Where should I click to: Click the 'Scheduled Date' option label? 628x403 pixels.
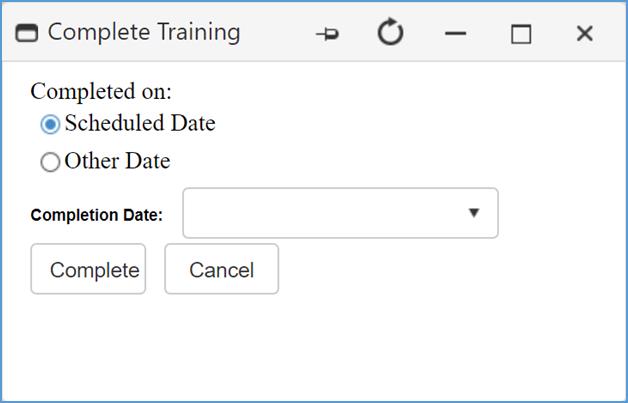[139, 124]
